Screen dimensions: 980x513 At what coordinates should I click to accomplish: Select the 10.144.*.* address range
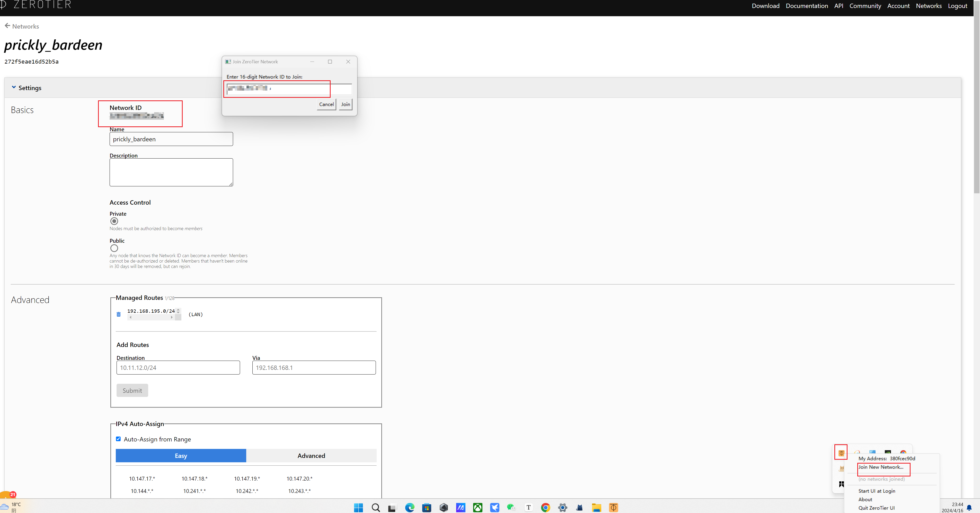click(142, 491)
